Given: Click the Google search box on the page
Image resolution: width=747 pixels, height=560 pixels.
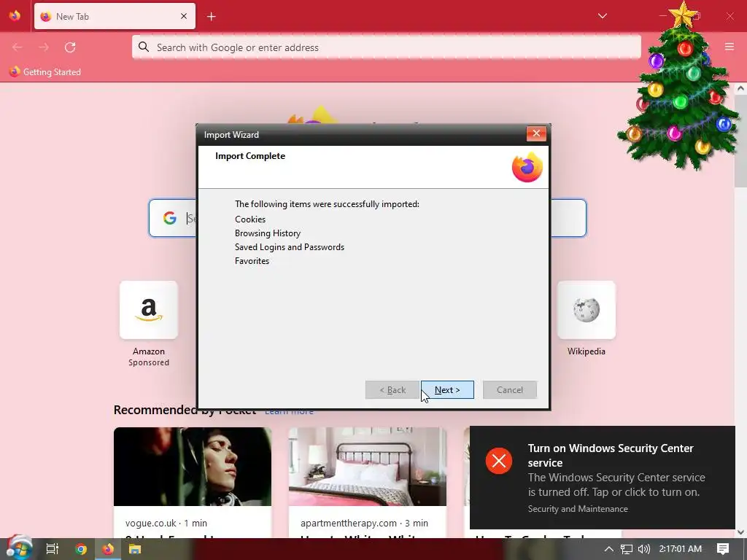Looking at the screenshot, I should (x=368, y=218).
